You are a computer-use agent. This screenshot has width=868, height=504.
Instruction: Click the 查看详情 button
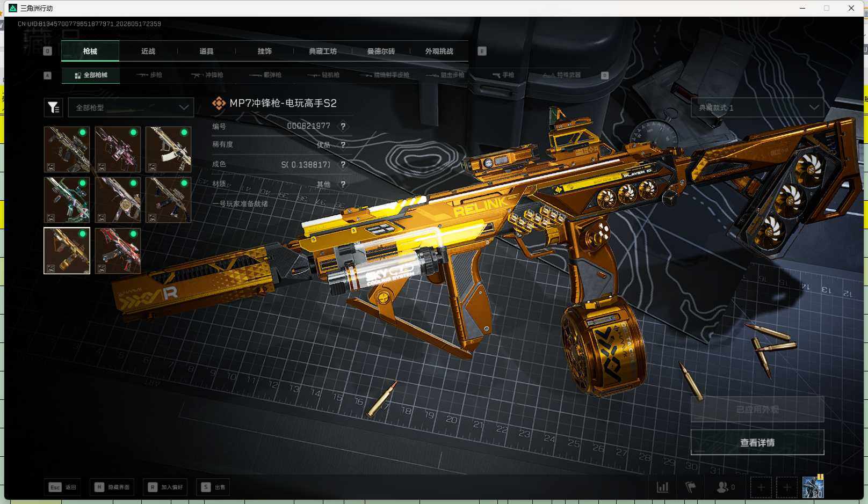(757, 442)
